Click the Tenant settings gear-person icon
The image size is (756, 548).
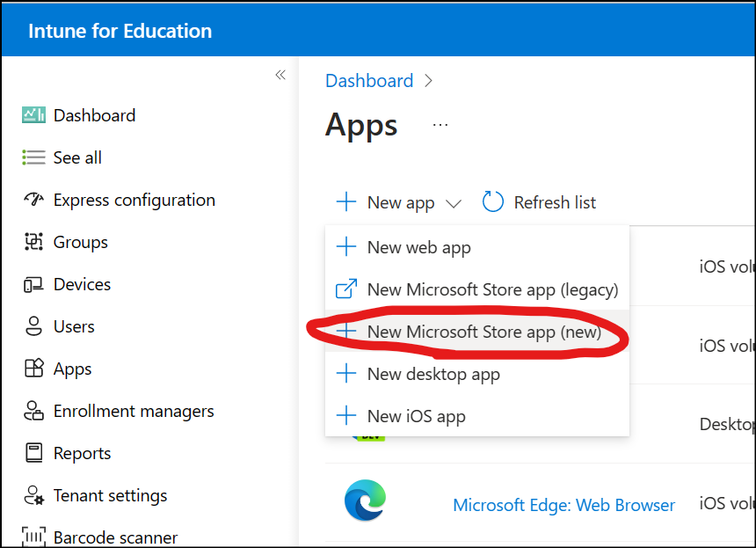tap(33, 495)
